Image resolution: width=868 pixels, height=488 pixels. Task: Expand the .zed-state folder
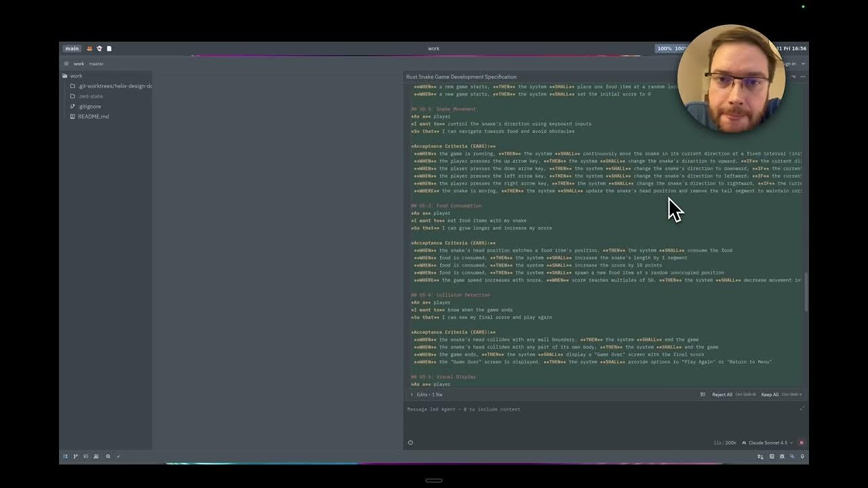pyautogui.click(x=90, y=96)
